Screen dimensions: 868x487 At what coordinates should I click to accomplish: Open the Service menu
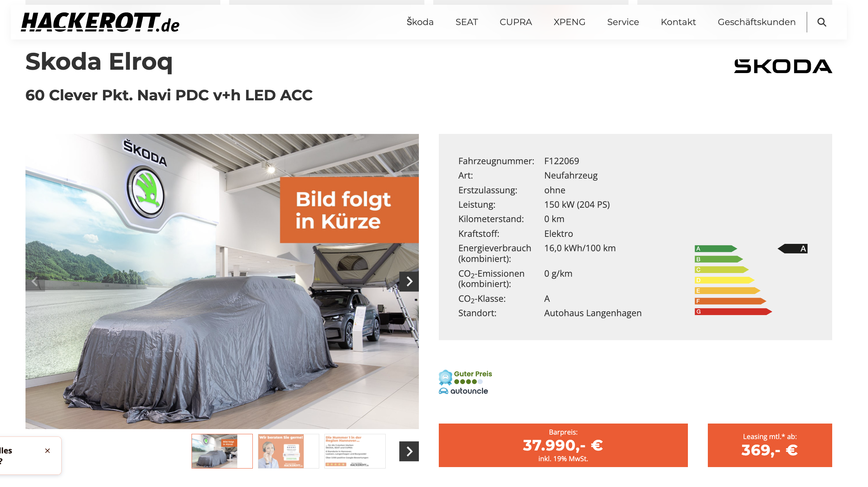click(623, 22)
